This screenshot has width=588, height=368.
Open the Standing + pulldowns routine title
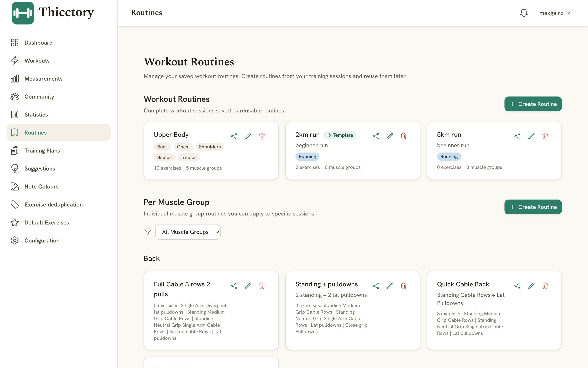[326, 284]
